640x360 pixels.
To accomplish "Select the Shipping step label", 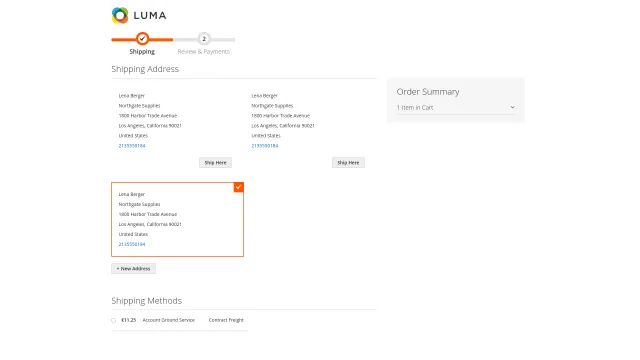I will tap(142, 51).
